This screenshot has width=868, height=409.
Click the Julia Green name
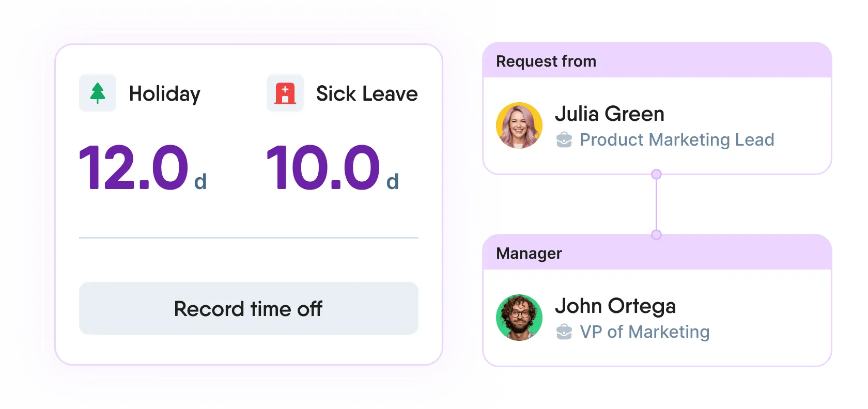point(610,114)
